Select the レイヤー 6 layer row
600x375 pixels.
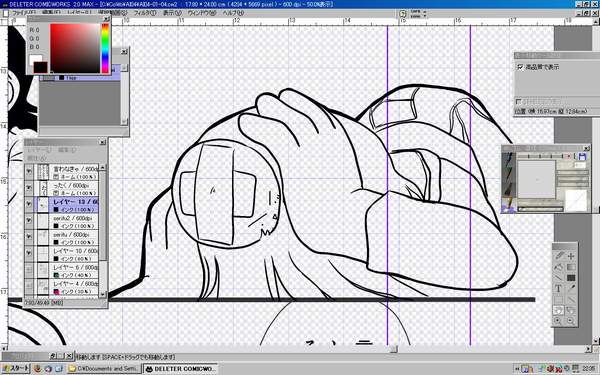62,270
